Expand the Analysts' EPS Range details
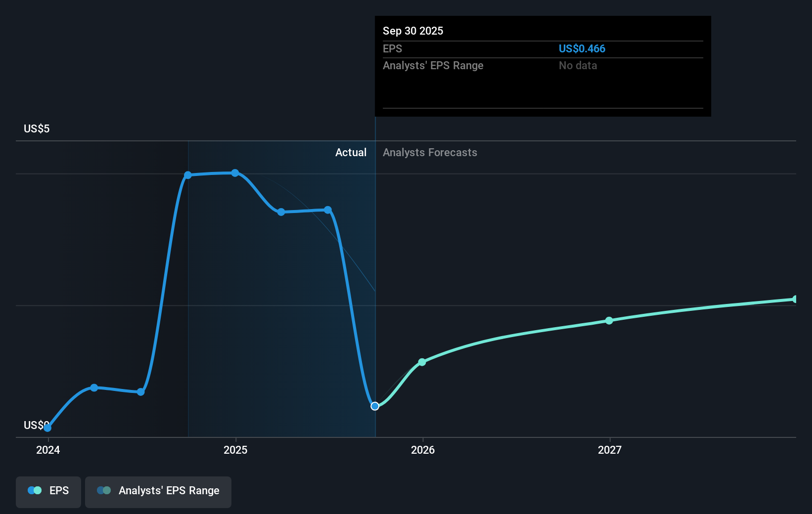The width and height of the screenshot is (812, 514). tap(158, 492)
